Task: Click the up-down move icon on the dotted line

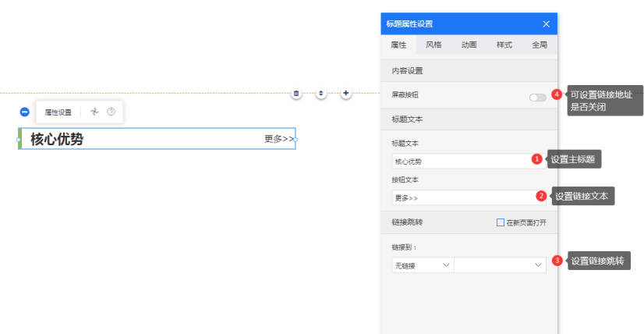Action: click(x=320, y=94)
